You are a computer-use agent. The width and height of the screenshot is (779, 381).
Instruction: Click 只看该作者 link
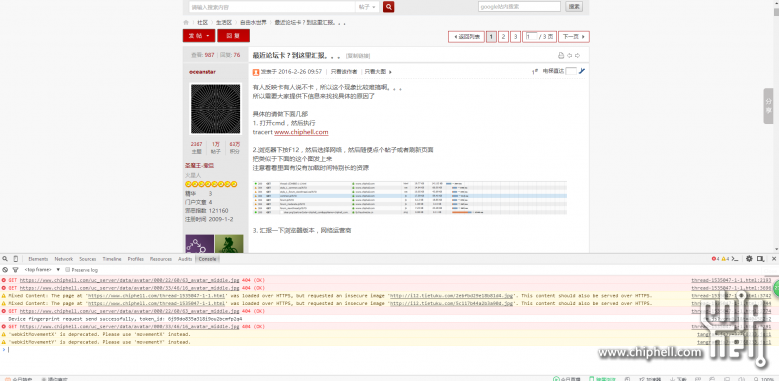pyautogui.click(x=344, y=72)
